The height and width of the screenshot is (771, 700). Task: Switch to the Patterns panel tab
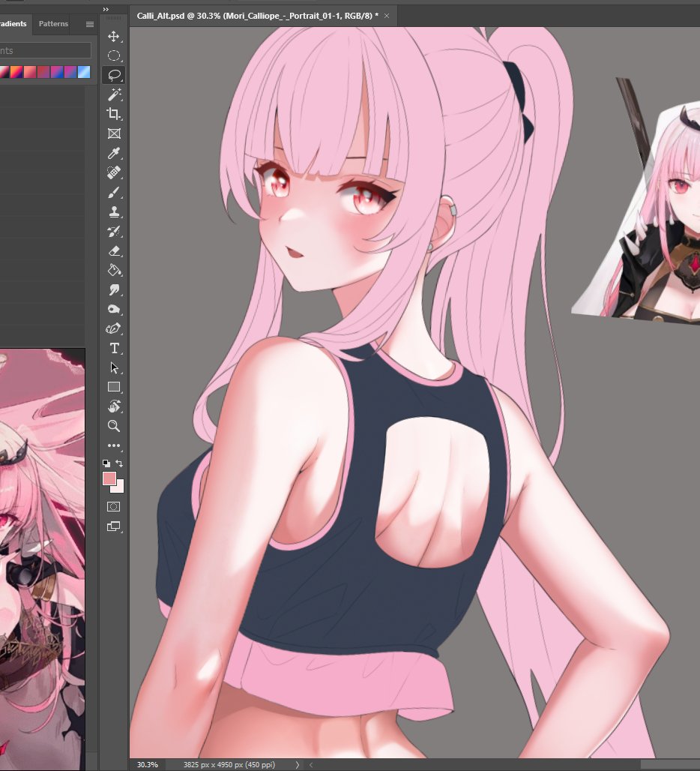point(53,23)
